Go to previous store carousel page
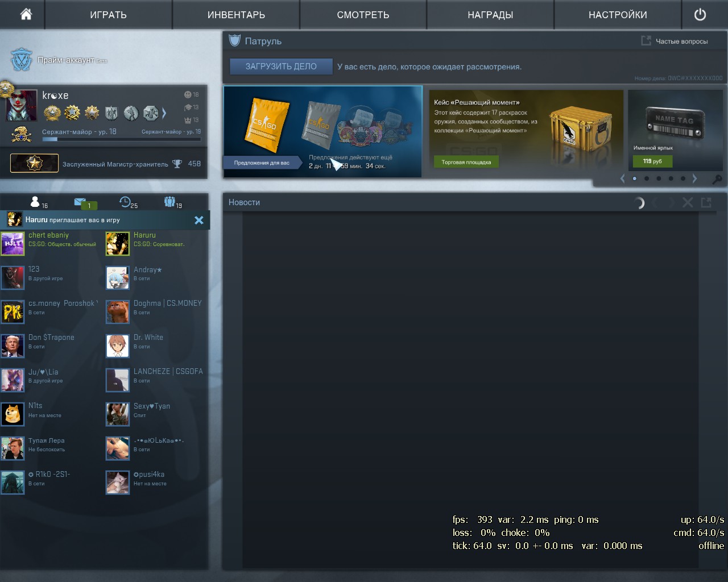728x582 pixels. click(623, 178)
